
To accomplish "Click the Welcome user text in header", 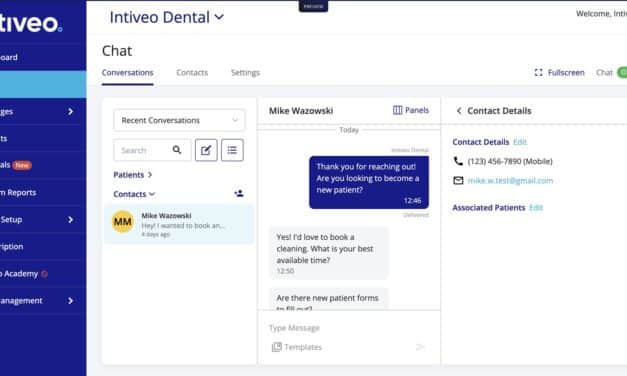I will (601, 14).
